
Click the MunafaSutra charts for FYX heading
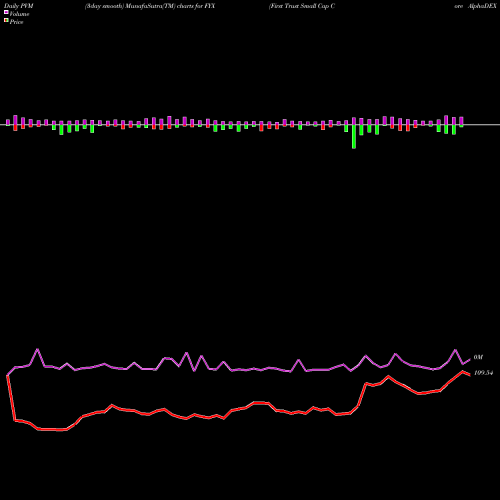[x=150, y=6]
